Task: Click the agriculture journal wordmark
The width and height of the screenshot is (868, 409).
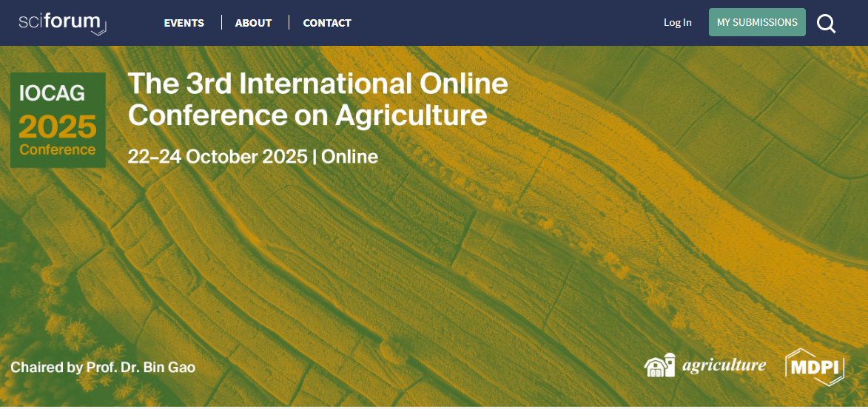Action: [724, 365]
